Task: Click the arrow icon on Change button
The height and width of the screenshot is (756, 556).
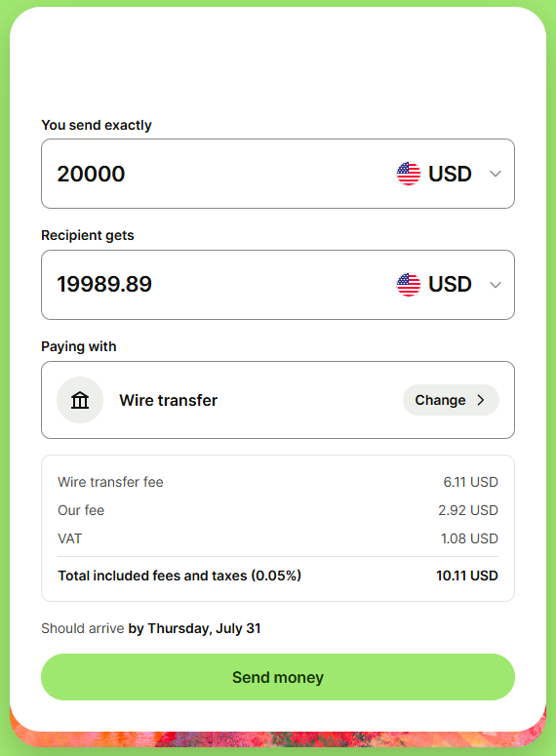Action: pos(480,400)
